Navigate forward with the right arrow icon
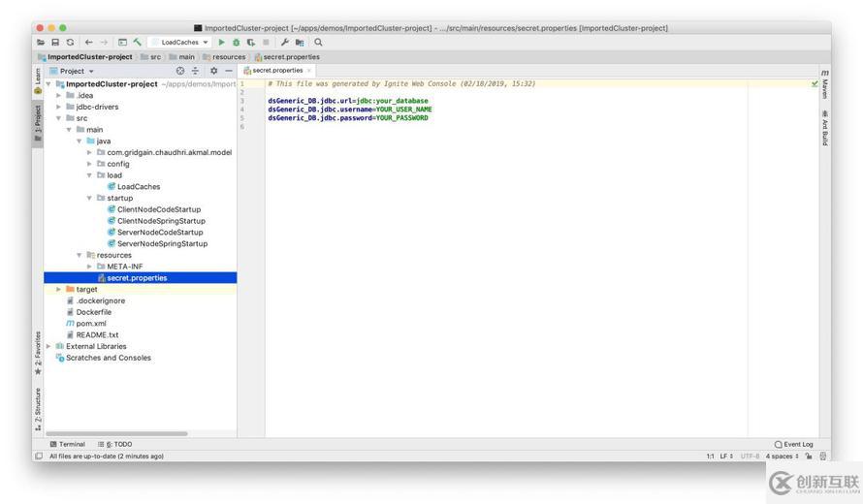 tap(104, 43)
